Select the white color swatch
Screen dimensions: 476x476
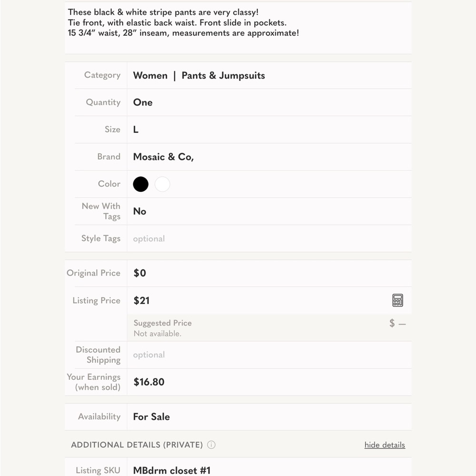pyautogui.click(x=162, y=184)
